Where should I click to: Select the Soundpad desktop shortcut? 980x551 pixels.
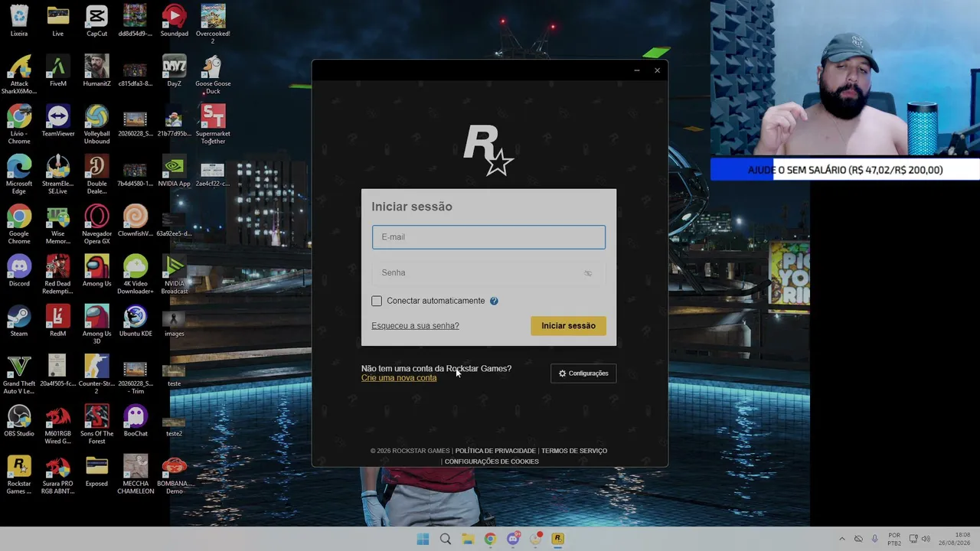[175, 21]
